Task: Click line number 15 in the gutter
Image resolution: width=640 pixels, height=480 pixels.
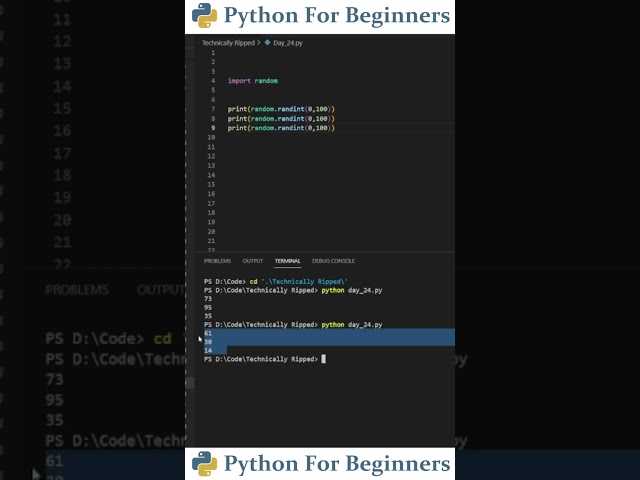Action: coord(211,184)
